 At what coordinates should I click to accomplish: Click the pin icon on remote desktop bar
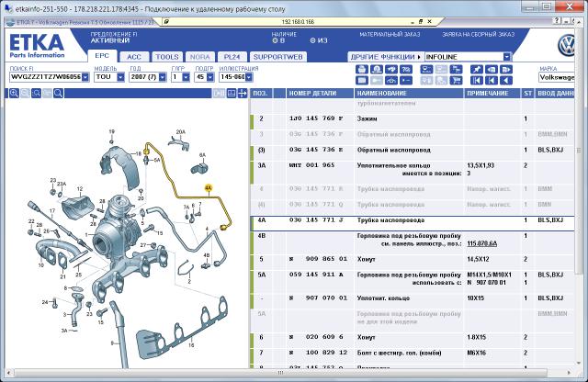pyautogui.click(x=166, y=22)
